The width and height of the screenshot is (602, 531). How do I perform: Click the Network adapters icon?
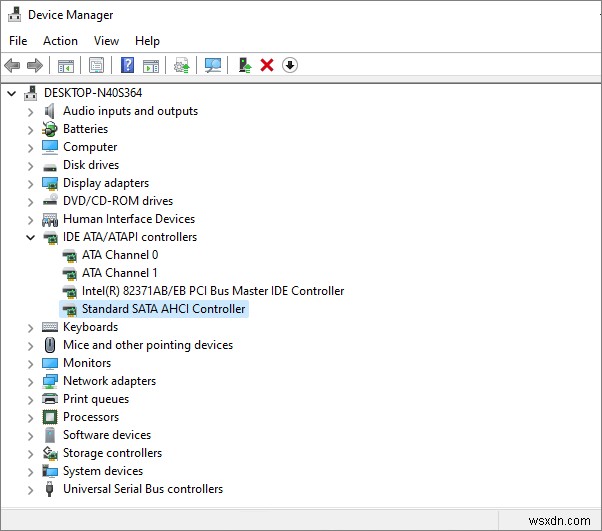[x=50, y=381]
